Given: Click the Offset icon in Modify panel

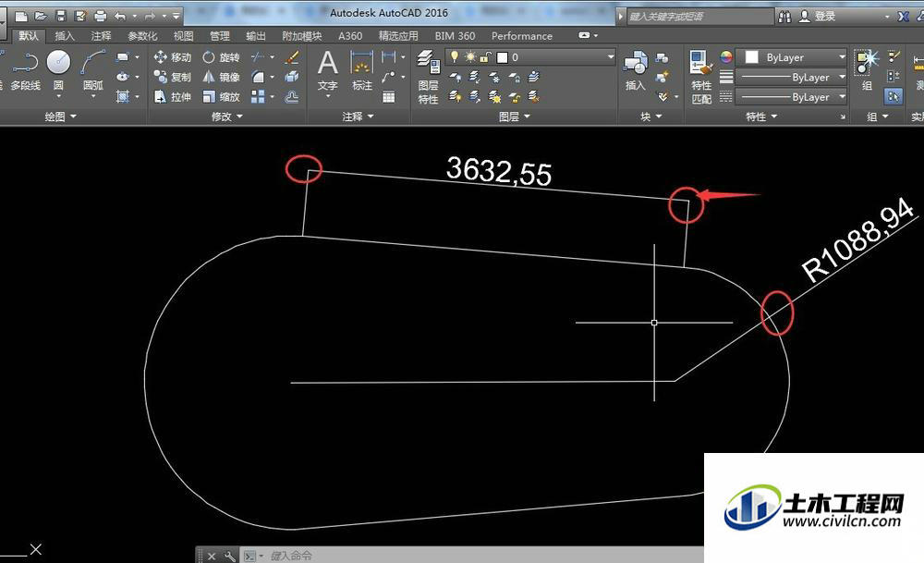Looking at the screenshot, I should [x=292, y=97].
